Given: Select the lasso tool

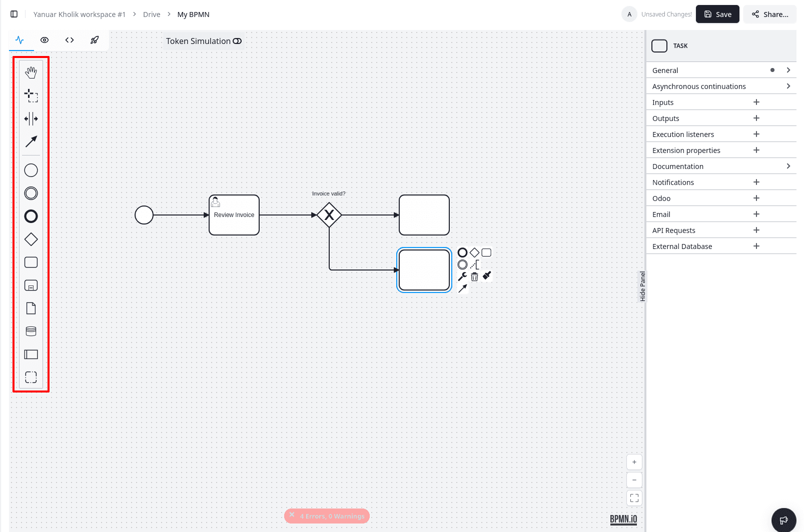Looking at the screenshot, I should (x=31, y=95).
